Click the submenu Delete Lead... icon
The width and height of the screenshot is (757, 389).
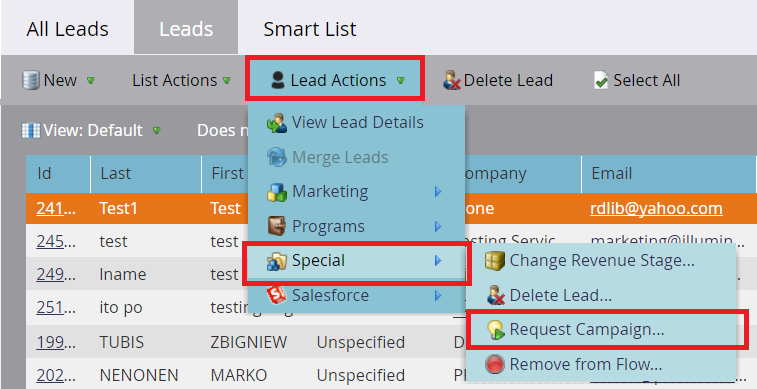(495, 295)
